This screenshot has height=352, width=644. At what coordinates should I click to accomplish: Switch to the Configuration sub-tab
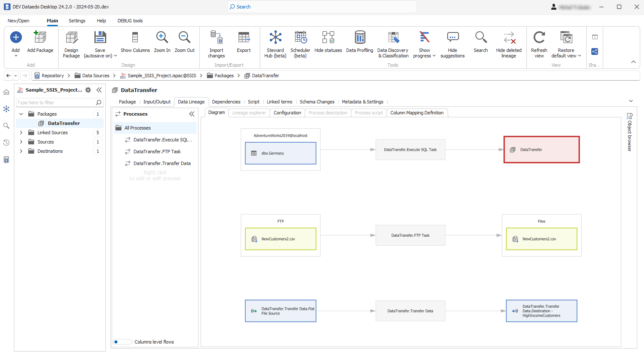pos(287,113)
